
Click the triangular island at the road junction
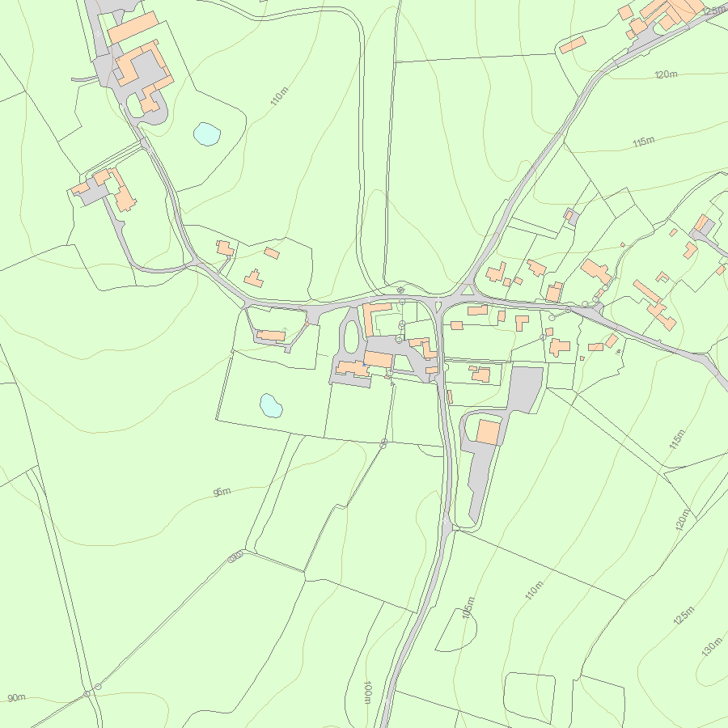pyautogui.click(x=468, y=290)
